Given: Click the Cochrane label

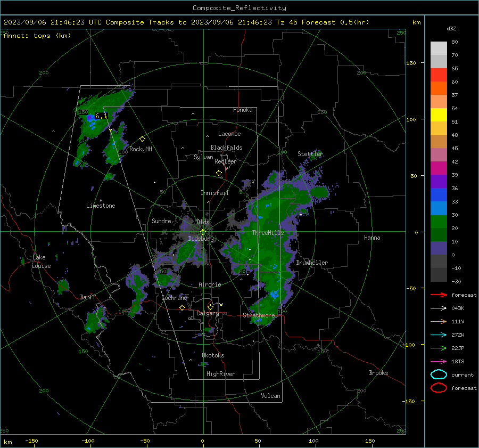Looking at the screenshot, I should (174, 298).
